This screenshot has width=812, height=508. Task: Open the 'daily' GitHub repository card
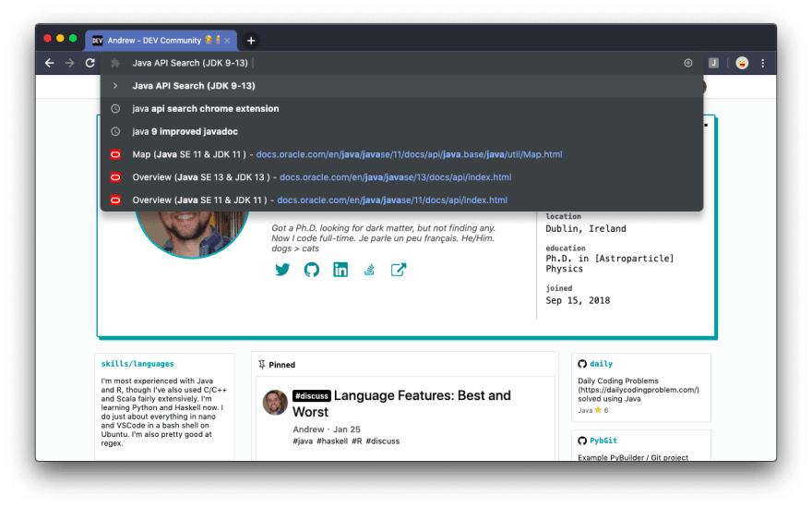click(x=641, y=387)
